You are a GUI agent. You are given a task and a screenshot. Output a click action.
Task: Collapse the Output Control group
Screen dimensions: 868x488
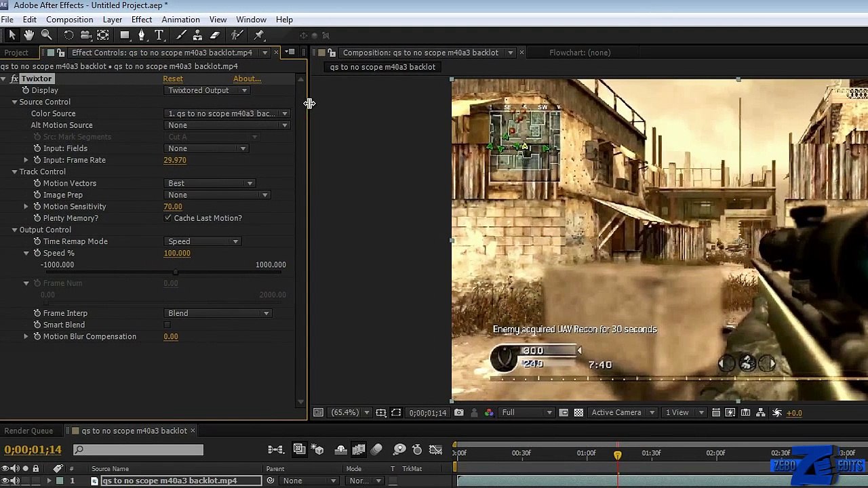point(14,230)
